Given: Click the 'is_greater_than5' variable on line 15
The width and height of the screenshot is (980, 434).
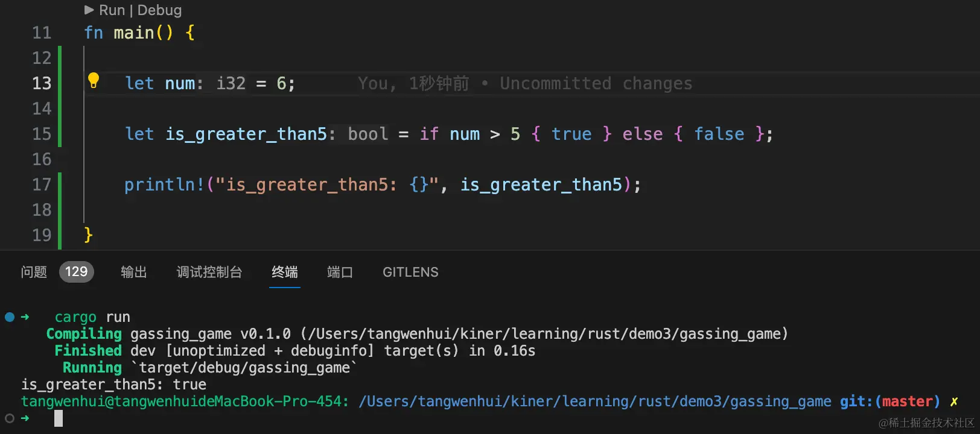Looking at the screenshot, I should (246, 134).
